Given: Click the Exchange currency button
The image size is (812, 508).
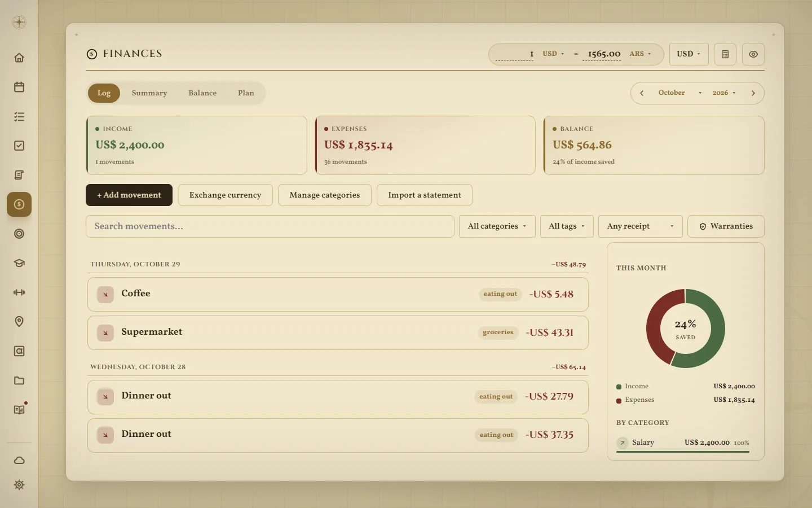Looking at the screenshot, I should click(225, 195).
